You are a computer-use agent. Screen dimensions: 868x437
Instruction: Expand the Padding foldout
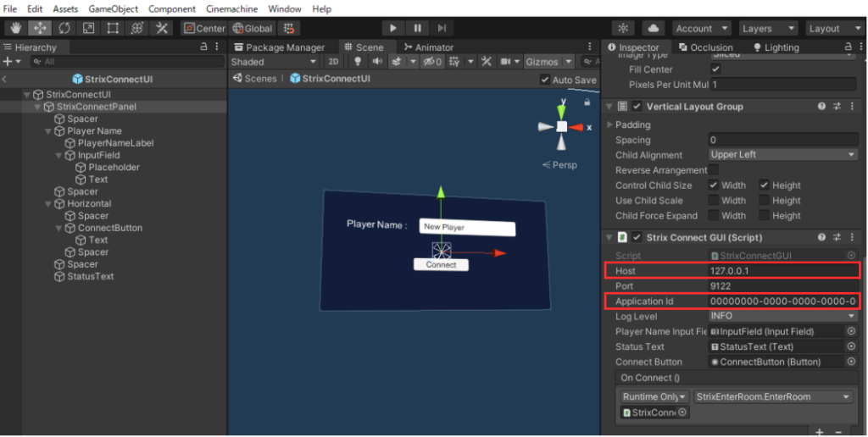click(610, 125)
